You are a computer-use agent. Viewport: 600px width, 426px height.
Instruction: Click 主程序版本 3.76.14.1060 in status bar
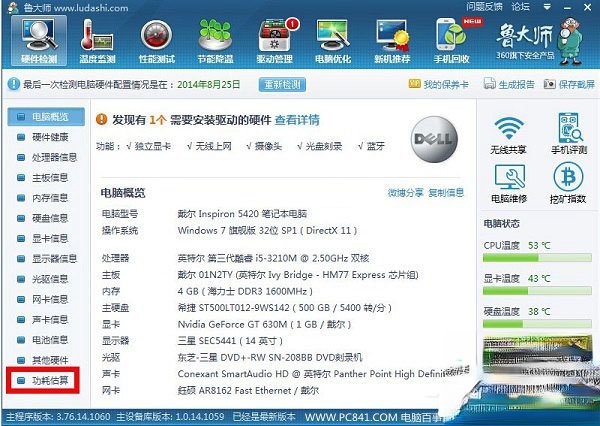[59, 417]
